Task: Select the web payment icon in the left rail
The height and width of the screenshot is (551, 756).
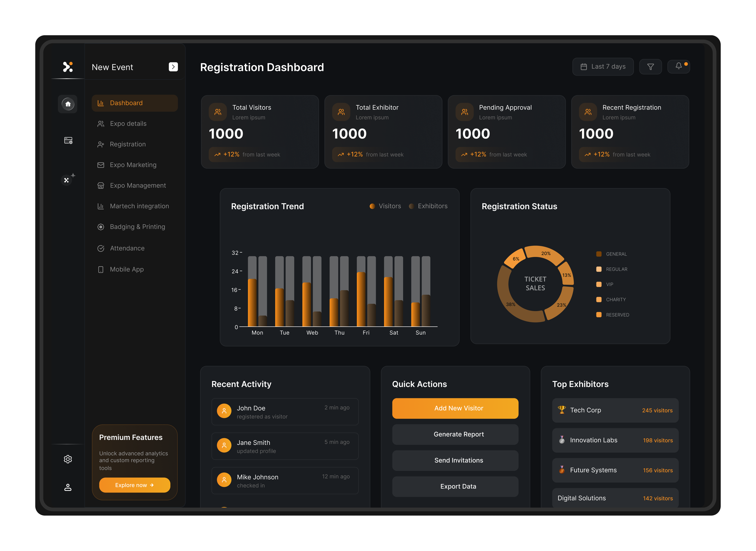Action: pyautogui.click(x=68, y=140)
